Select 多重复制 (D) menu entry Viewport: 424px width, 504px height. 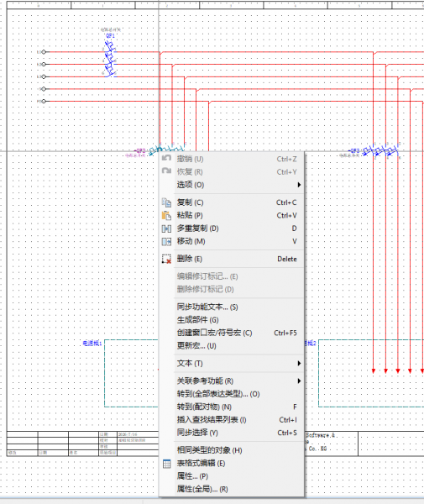[232, 228]
